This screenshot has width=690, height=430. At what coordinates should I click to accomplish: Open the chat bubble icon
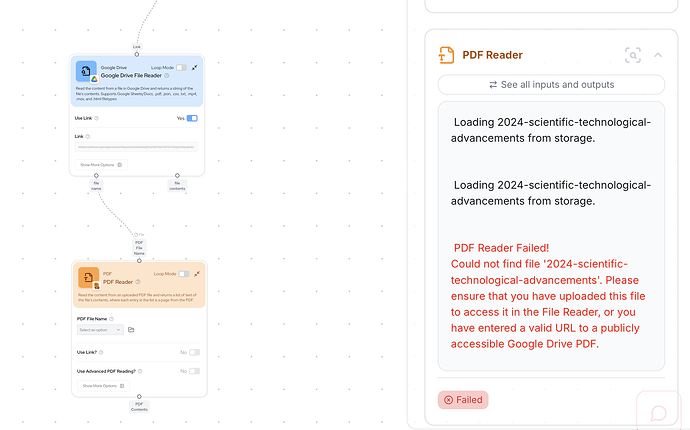[x=659, y=413]
